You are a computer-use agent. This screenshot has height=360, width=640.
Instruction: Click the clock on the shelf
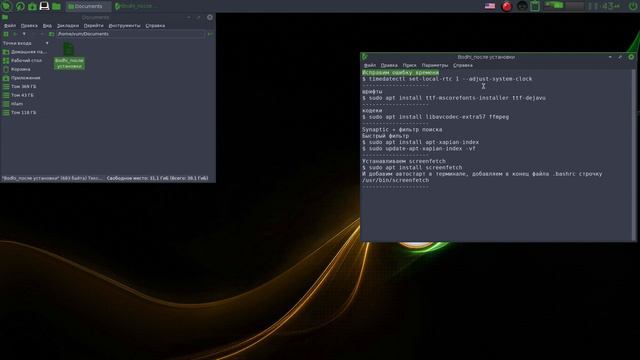point(604,6)
